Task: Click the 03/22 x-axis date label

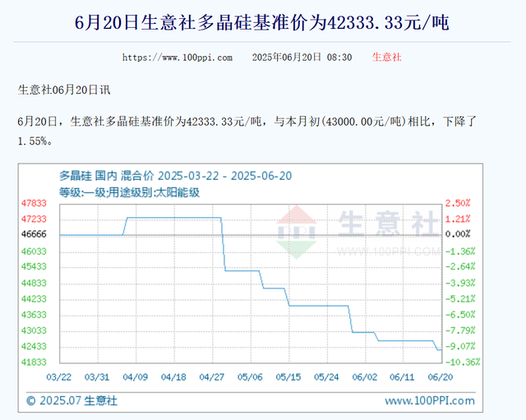Action: coord(58,377)
